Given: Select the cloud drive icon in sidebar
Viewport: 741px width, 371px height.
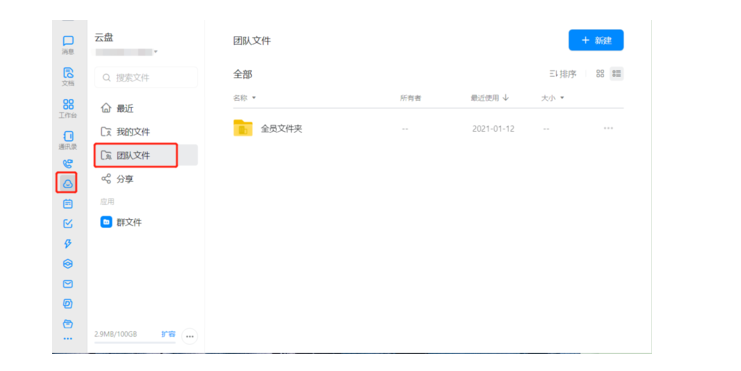Looking at the screenshot, I should tap(68, 183).
